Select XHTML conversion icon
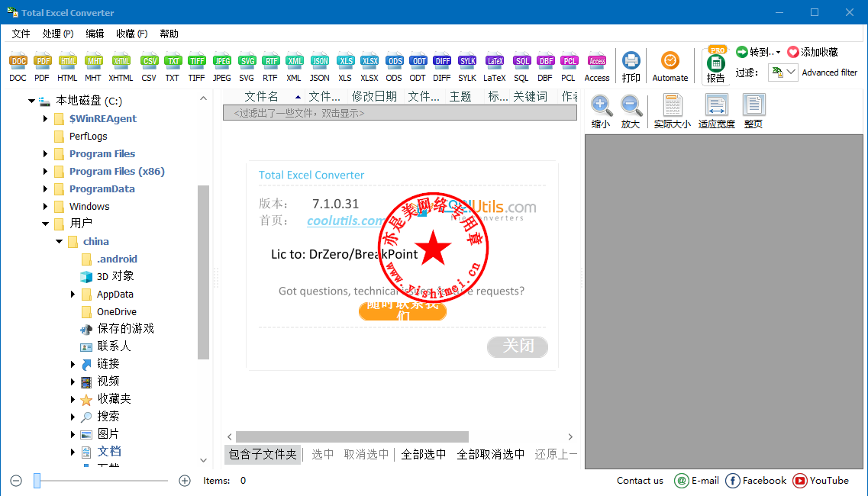Screen dimensions: 868x496 pyautogui.click(x=121, y=66)
